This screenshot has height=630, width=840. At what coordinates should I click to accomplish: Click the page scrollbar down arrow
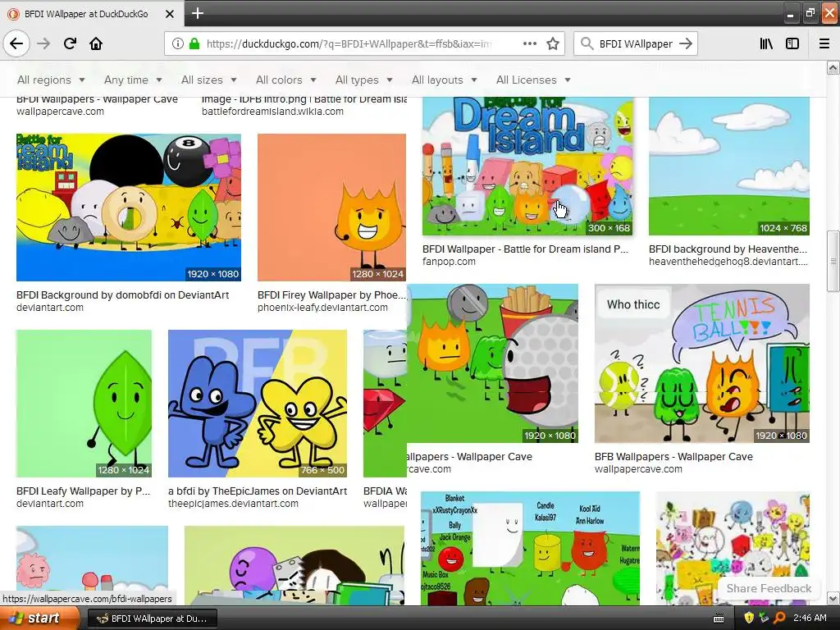(x=833, y=598)
